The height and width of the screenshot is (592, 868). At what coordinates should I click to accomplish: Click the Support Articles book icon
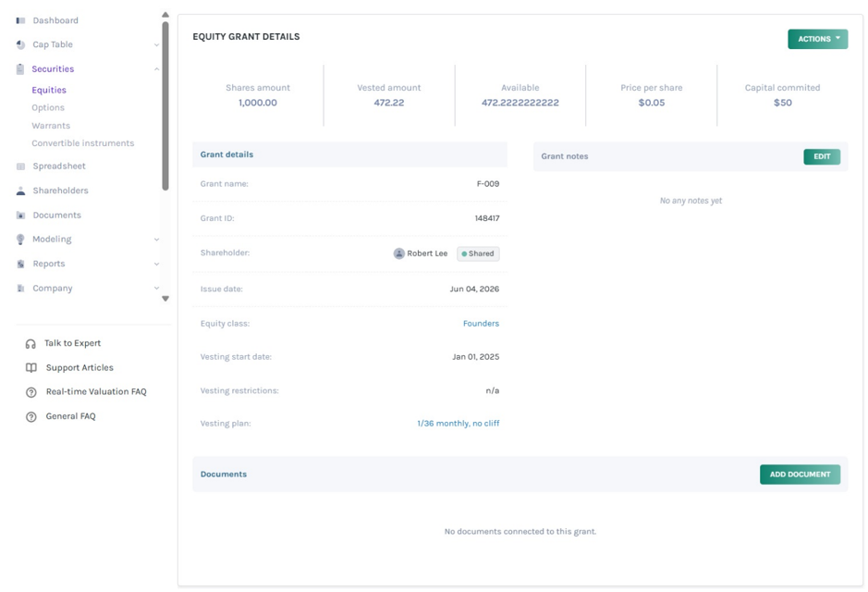point(31,368)
